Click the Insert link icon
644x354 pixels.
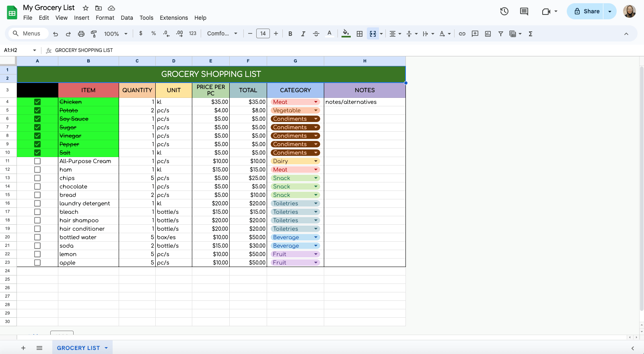tap(462, 34)
